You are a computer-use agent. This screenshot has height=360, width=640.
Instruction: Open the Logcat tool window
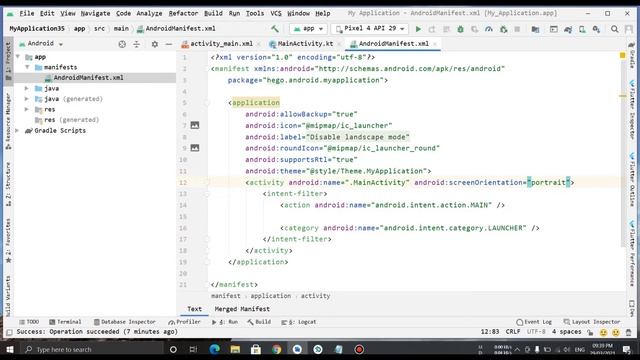coord(299,322)
